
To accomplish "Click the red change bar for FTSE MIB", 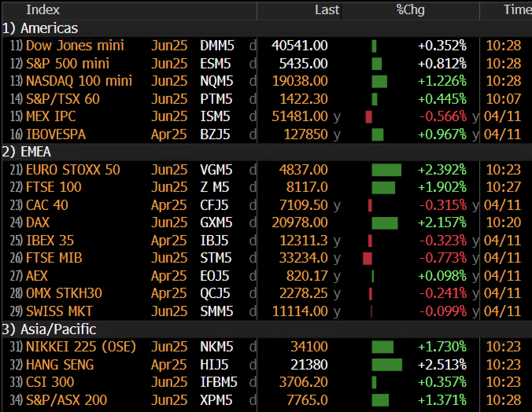I will pos(368,258).
